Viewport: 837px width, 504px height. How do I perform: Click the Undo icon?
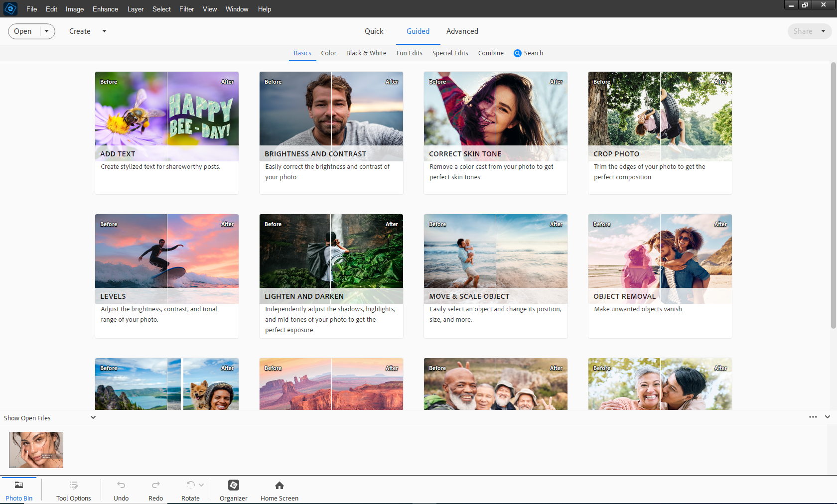point(121,485)
